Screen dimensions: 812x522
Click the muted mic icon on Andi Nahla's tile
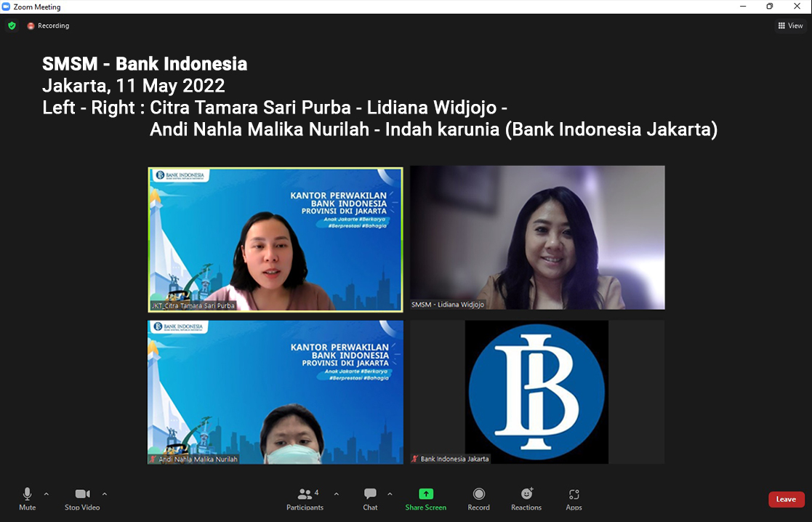(153, 459)
